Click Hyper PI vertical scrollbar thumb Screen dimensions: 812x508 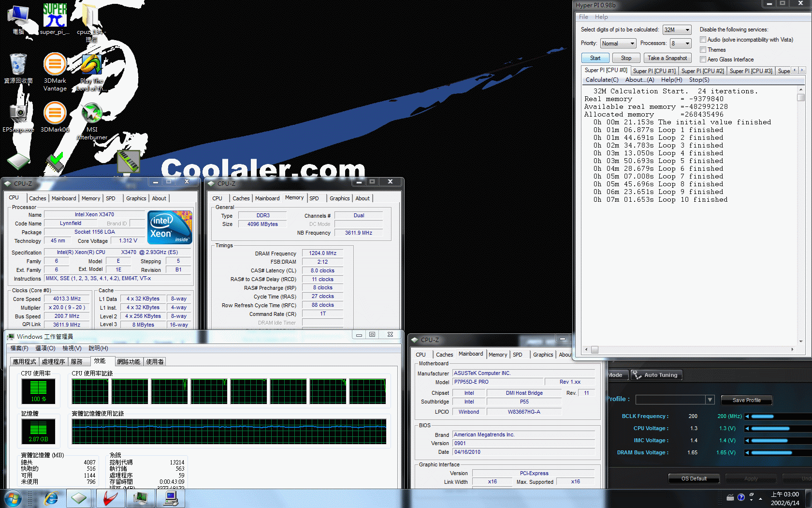[801, 97]
